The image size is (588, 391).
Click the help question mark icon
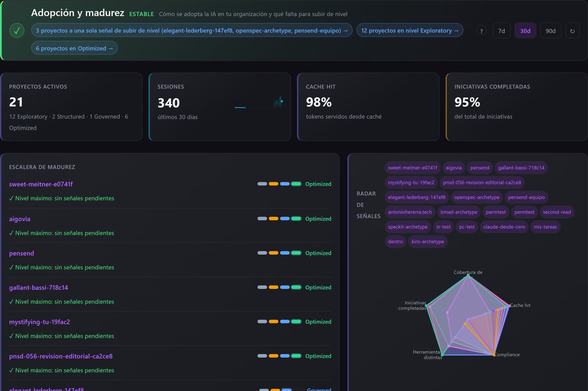[481, 31]
